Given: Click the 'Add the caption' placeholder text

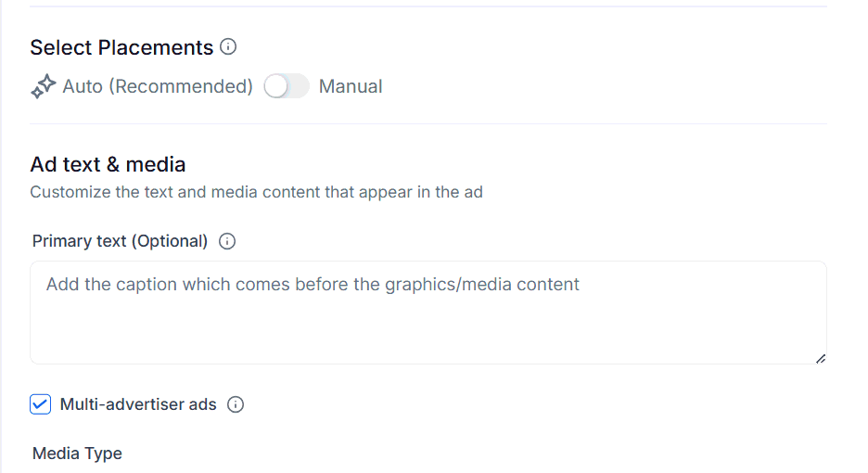Looking at the screenshot, I should point(313,285).
